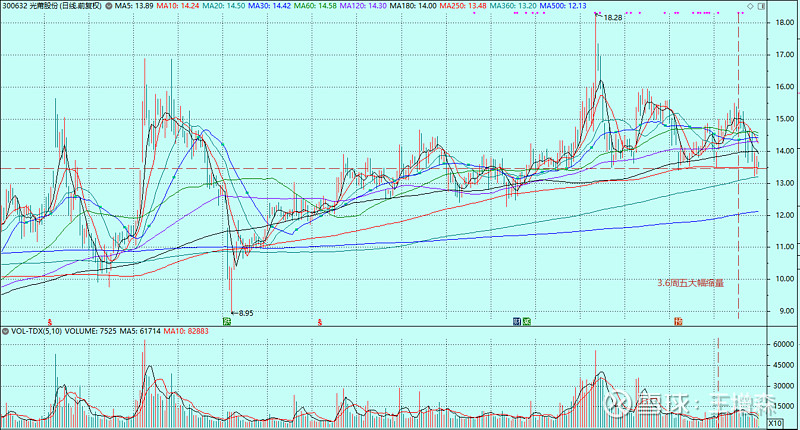Click the green marker icon below the 8.95 low

coord(228,322)
